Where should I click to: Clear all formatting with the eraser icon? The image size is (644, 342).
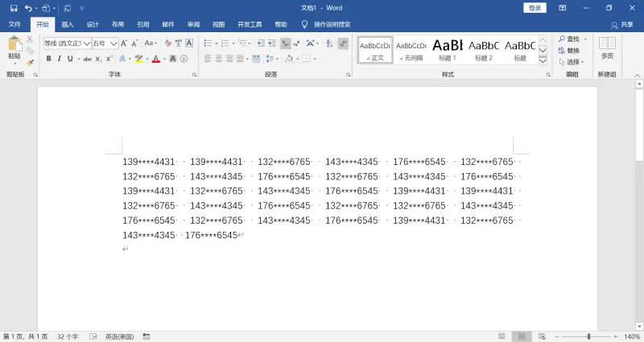[x=167, y=43]
